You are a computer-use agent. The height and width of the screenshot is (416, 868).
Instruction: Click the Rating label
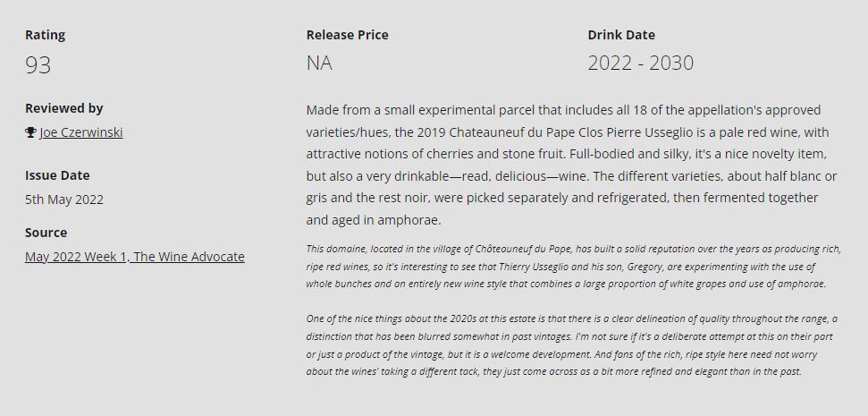coord(45,35)
